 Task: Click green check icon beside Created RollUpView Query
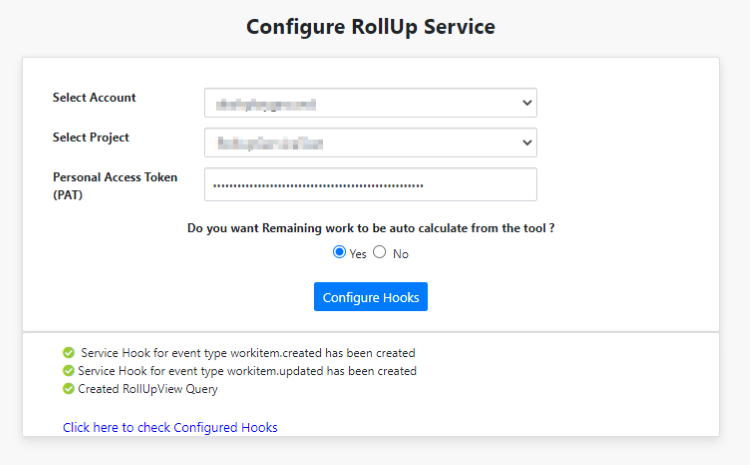click(68, 389)
